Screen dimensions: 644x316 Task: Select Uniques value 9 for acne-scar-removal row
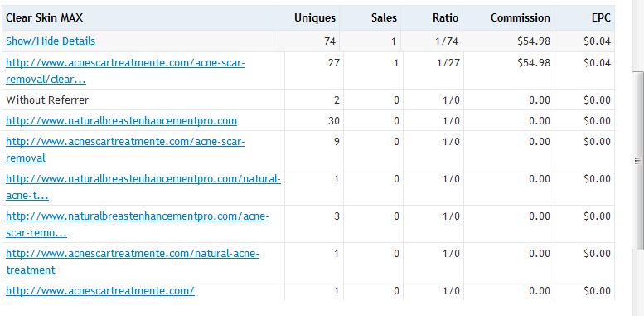click(x=337, y=142)
